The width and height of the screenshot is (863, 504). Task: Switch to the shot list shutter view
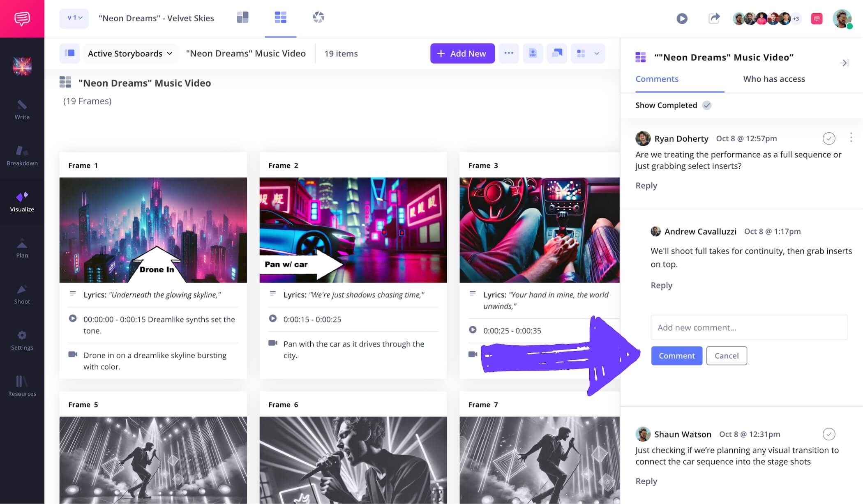(318, 18)
